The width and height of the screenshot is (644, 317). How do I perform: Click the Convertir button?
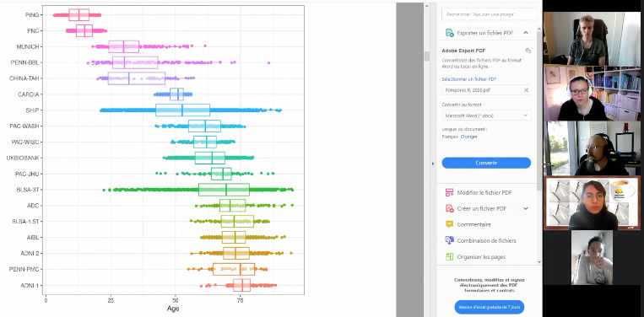486,163
